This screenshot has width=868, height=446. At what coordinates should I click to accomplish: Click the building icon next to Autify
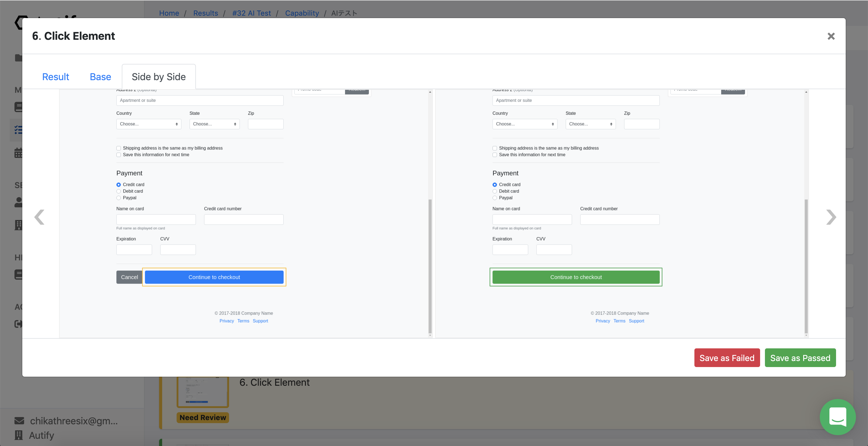(x=19, y=435)
